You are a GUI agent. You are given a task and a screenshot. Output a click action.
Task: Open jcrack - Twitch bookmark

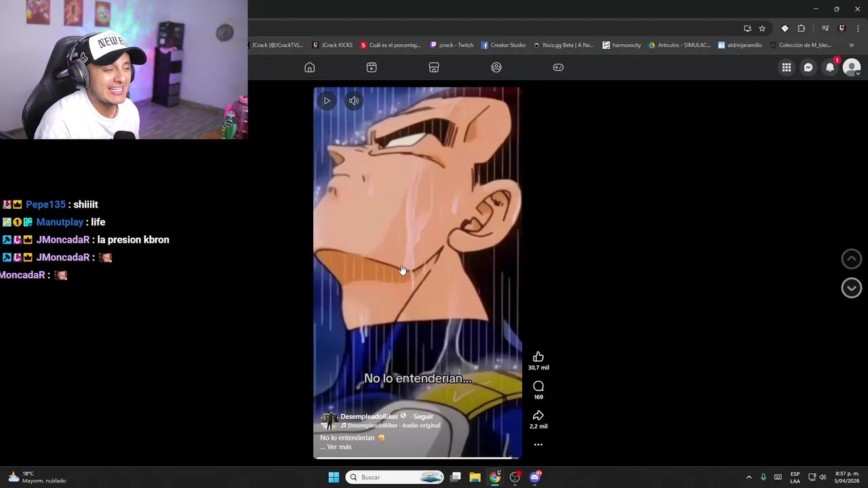452,45
